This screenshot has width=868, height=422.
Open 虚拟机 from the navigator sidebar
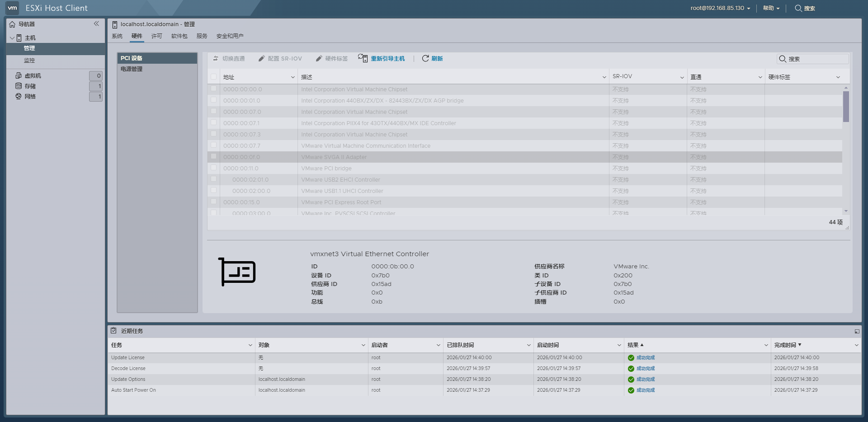click(x=32, y=75)
